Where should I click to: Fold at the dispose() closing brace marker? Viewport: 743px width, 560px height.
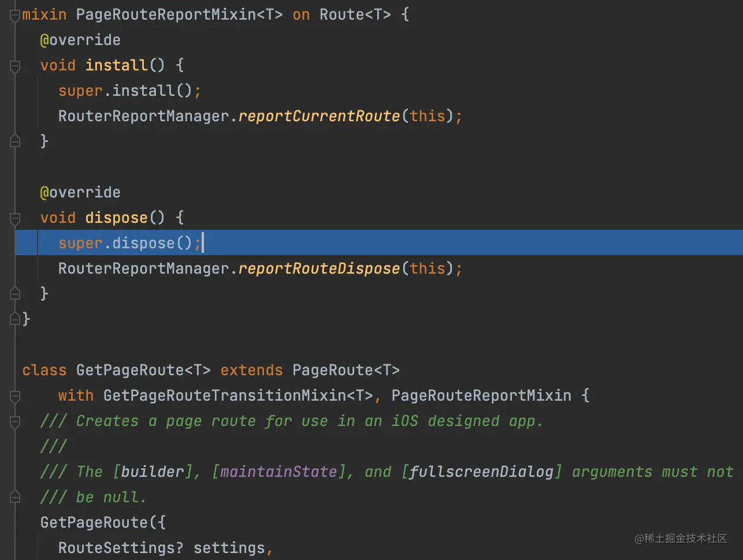tap(15, 293)
